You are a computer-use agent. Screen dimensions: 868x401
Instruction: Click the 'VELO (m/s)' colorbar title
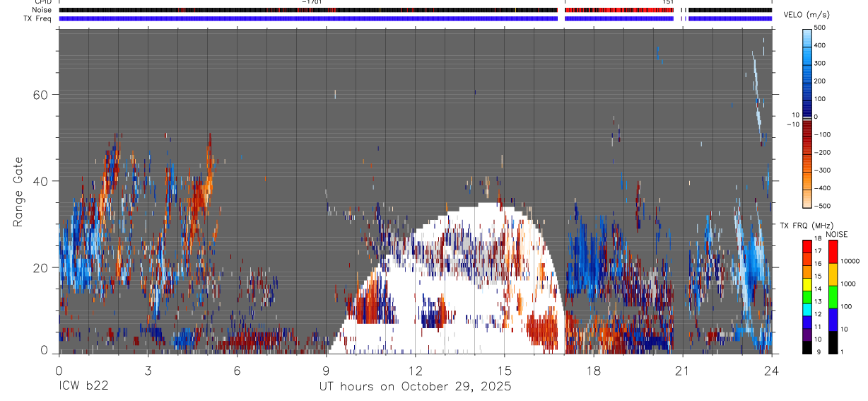(807, 15)
